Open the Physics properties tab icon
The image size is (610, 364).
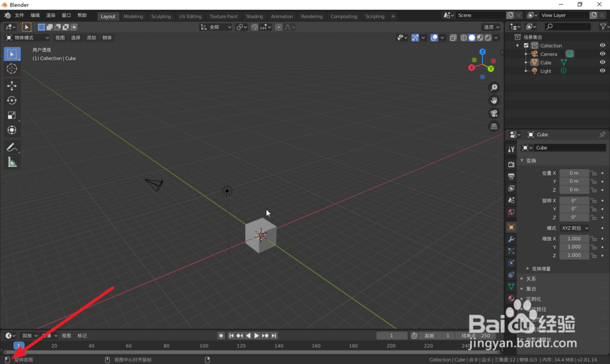click(511, 263)
